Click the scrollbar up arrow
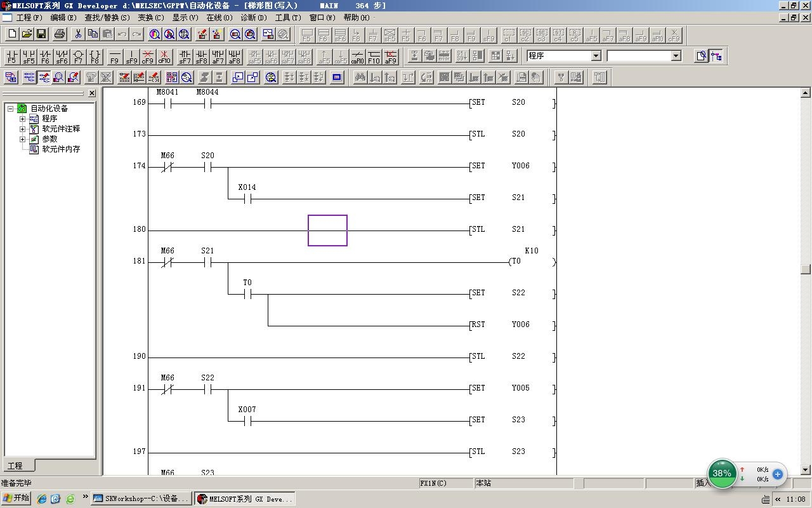This screenshot has width=812, height=508. (x=806, y=93)
